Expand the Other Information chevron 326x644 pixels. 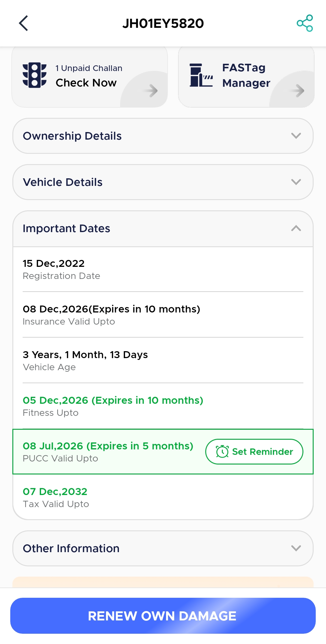(296, 548)
